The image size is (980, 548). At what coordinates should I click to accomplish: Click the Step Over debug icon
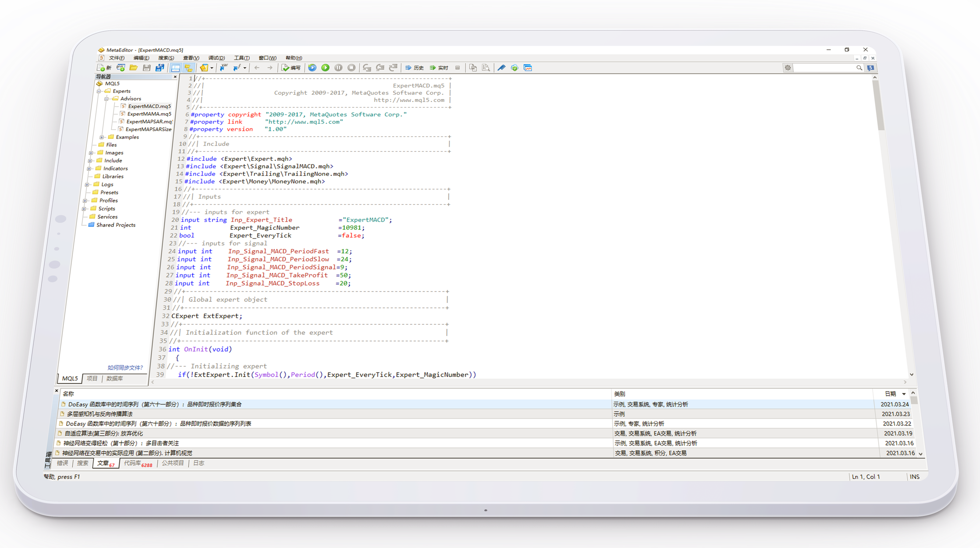(380, 68)
